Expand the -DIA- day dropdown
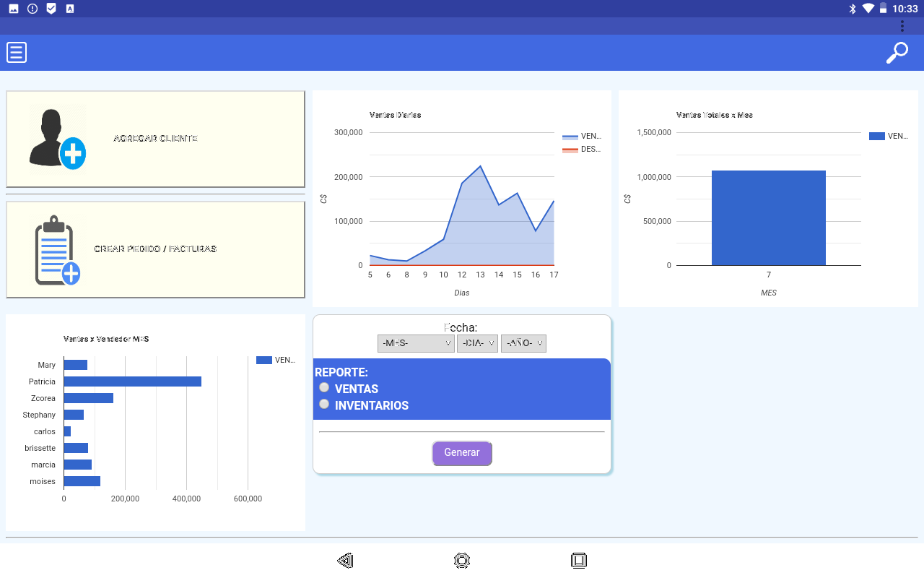 pos(477,343)
